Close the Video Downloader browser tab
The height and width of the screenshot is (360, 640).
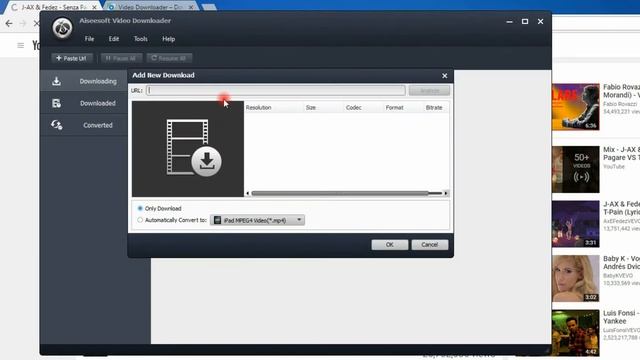point(191,7)
